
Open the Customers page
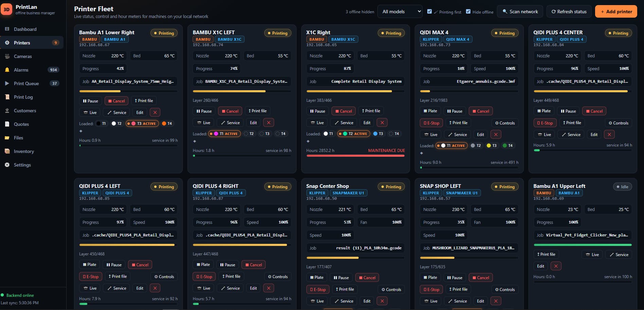click(32, 111)
